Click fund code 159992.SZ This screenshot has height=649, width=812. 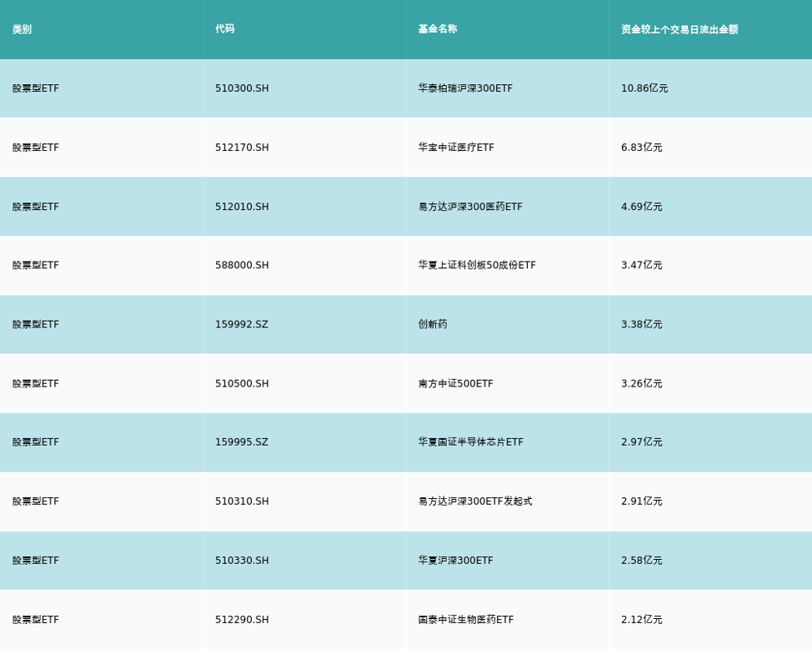click(242, 325)
